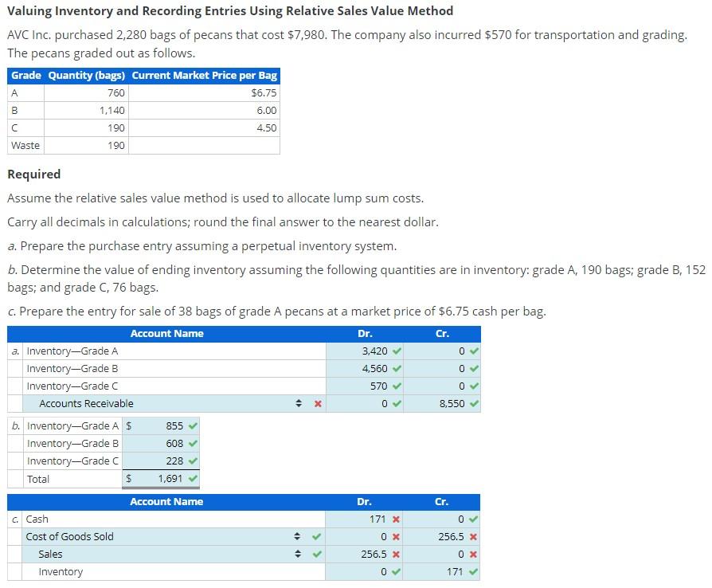Click green checkmark next to Inventory—Grade C 570
712x588 pixels.
click(x=396, y=385)
